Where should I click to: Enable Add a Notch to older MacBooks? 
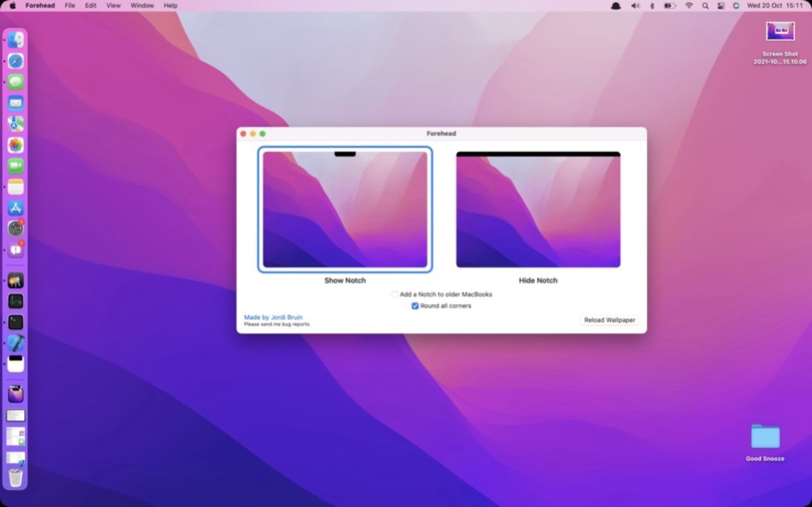click(395, 294)
